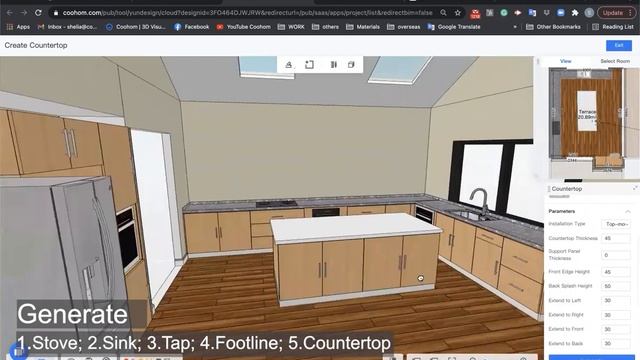This screenshot has height=360, width=640.
Task: Click the Support Panel Thickness input field
Action: (x=616, y=255)
